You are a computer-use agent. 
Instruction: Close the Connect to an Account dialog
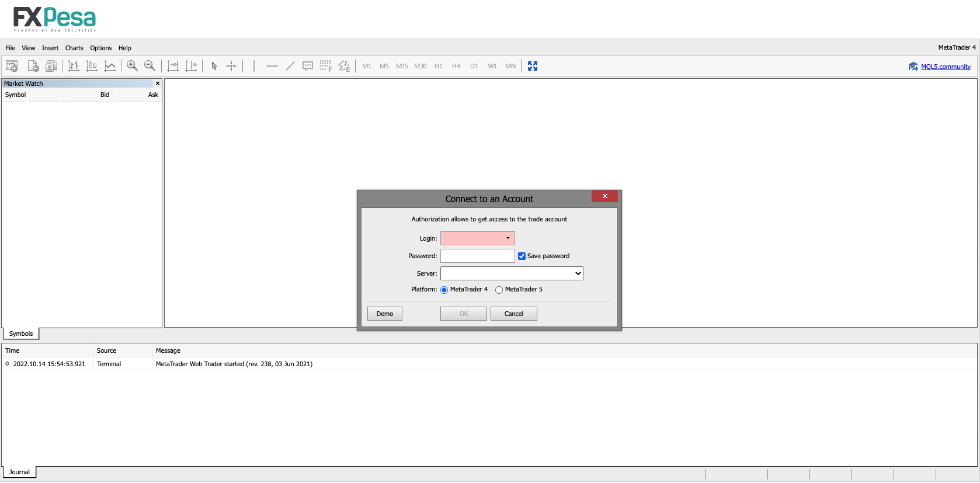point(604,196)
